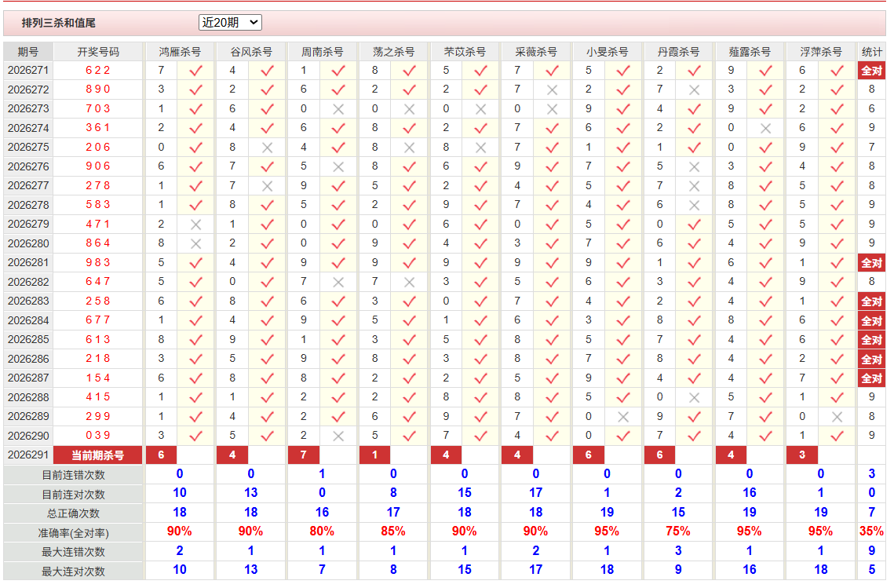This screenshot has height=588, width=894.
Task: Select the 周南杀号 column header
Action: 322,52
